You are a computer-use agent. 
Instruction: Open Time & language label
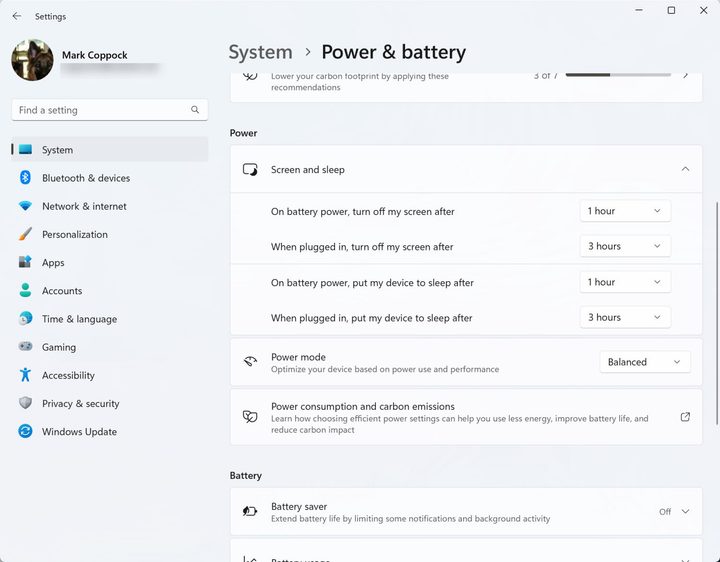tap(79, 319)
